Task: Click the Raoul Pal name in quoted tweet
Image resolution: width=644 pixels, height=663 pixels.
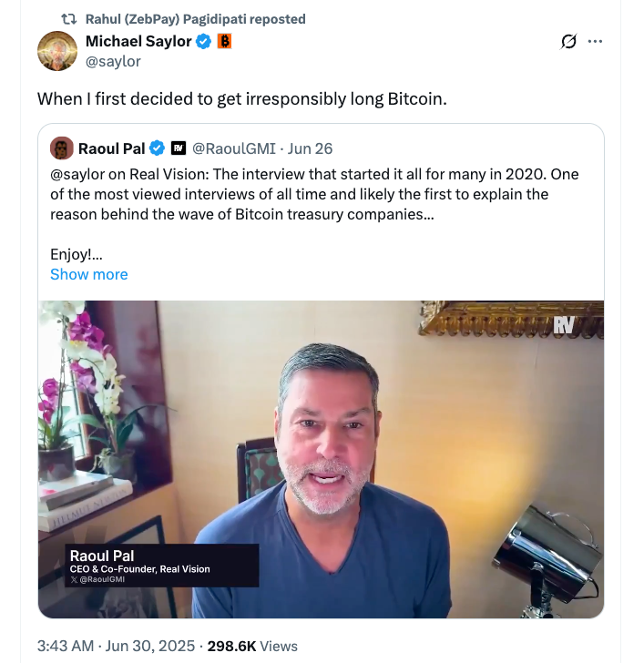Action: click(111, 148)
